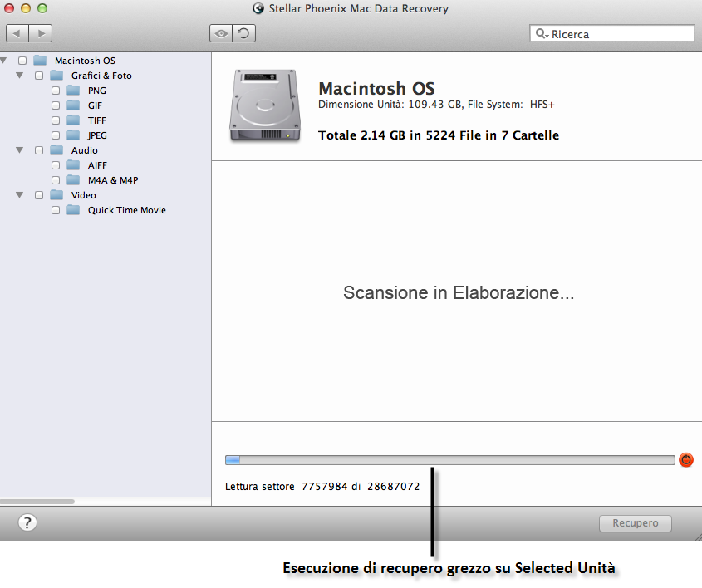
Task: Click the eye preview toolbar icon
Action: pyautogui.click(x=221, y=33)
